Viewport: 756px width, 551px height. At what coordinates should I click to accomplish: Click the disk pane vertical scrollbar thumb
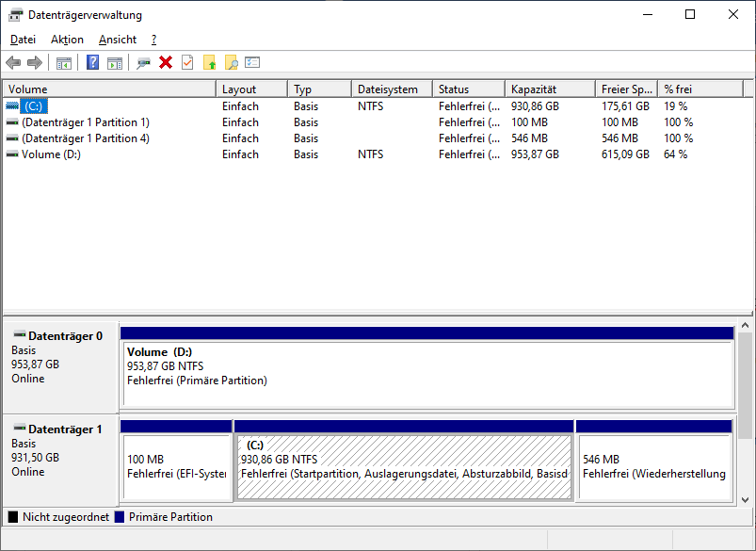(x=745, y=385)
